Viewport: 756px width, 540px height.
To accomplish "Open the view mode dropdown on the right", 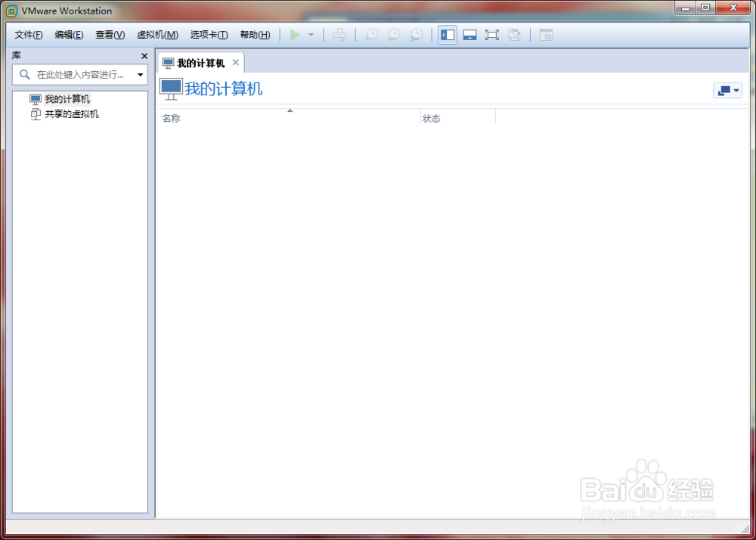I will point(727,91).
